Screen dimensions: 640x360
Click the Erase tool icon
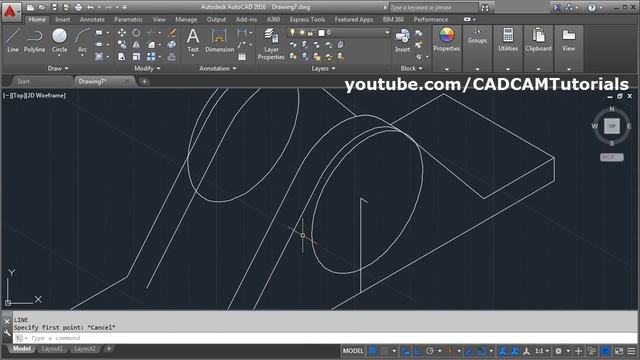(x=172, y=33)
